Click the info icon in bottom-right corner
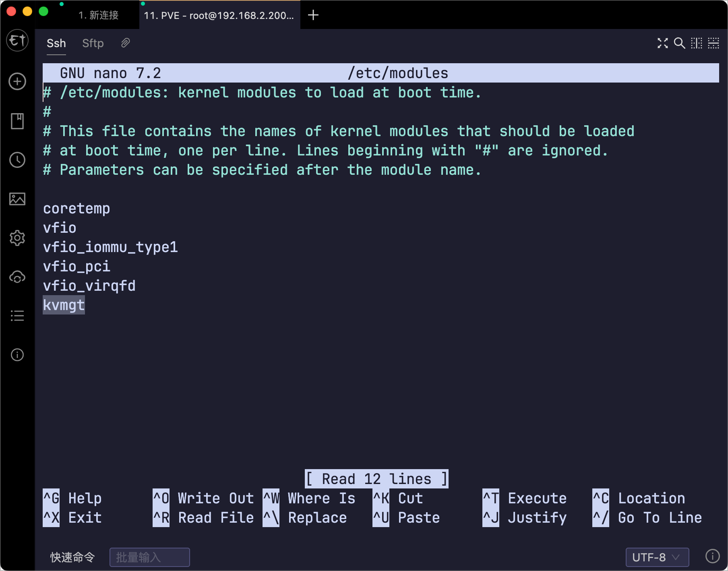The width and height of the screenshot is (728, 571). point(712,556)
